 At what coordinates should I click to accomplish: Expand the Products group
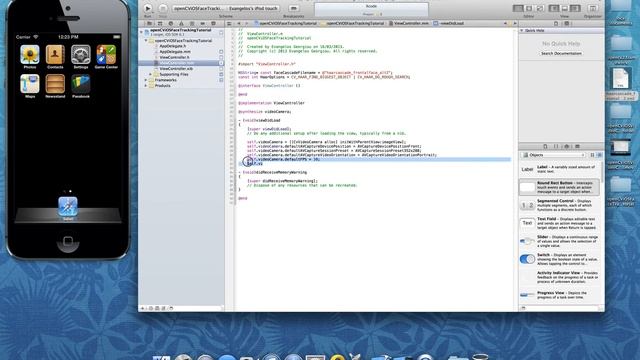pyautogui.click(x=146, y=86)
